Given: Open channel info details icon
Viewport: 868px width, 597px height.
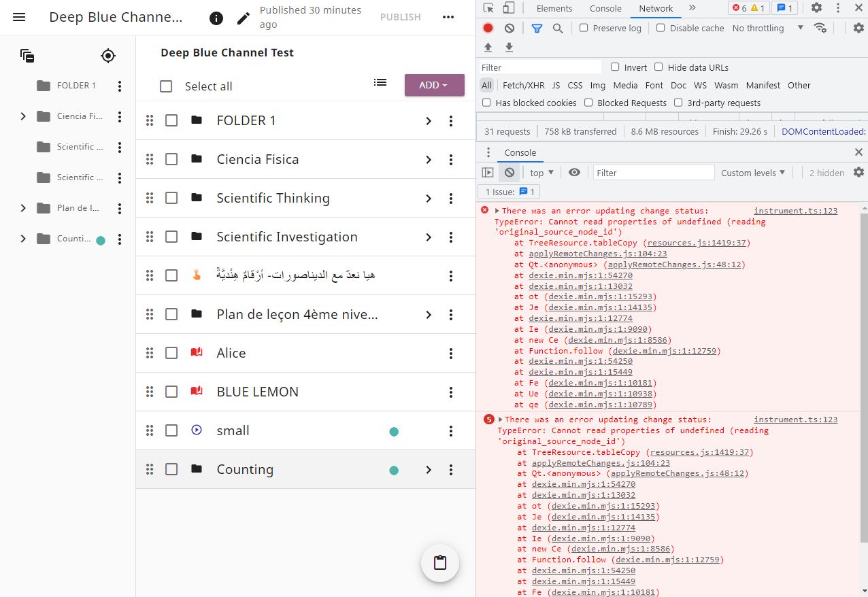Looking at the screenshot, I should [x=216, y=18].
